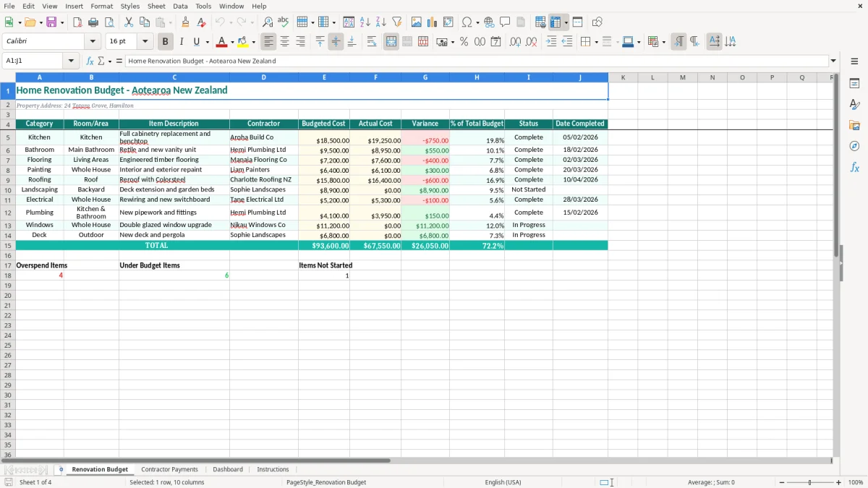Open the Styles menu
The height and width of the screenshot is (488, 868).
(130, 6)
